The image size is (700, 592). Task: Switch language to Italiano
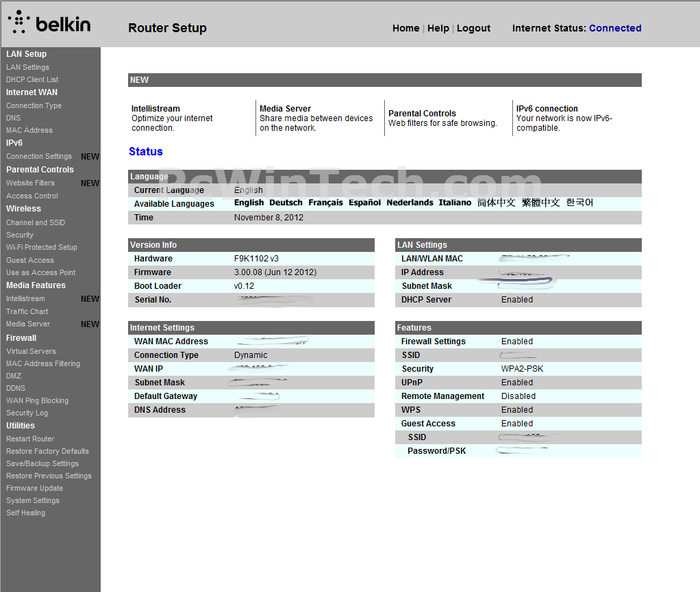coord(455,203)
